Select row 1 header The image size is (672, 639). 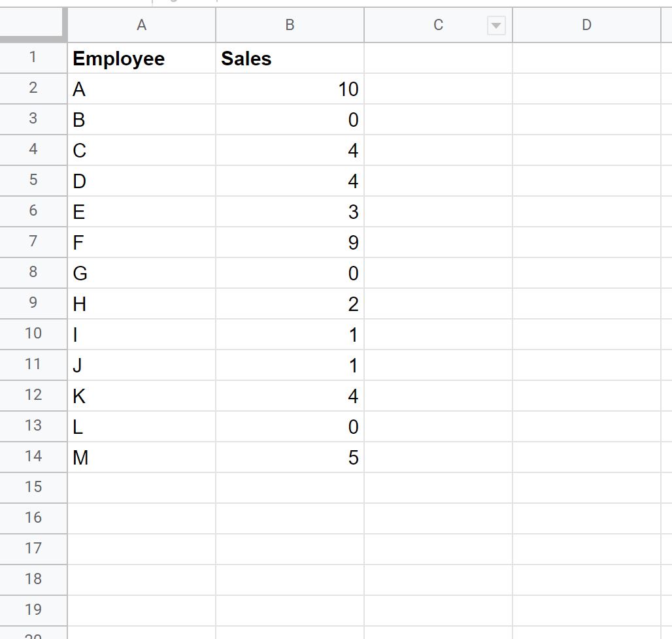(33, 57)
